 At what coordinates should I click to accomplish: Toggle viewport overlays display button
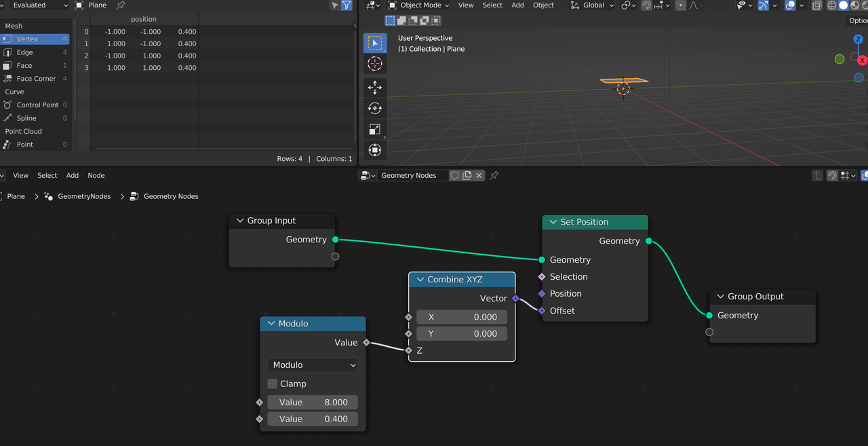790,5
